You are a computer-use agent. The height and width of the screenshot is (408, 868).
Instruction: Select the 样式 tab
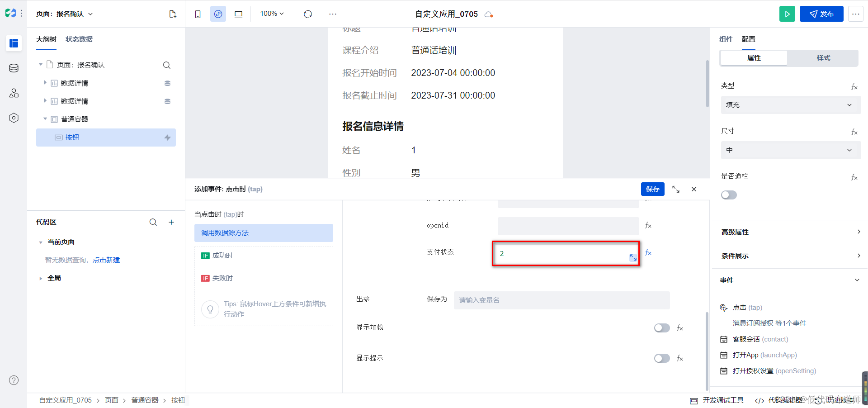[823, 58]
